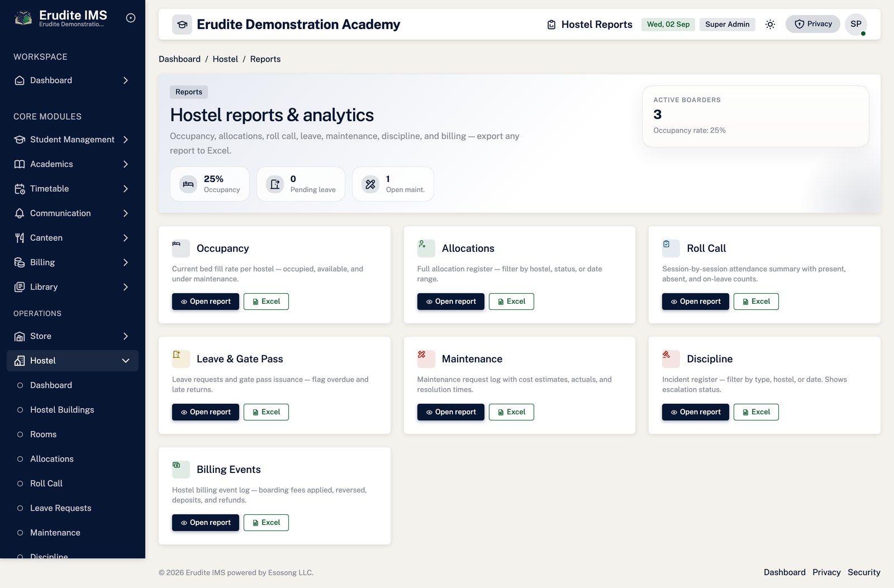Click the Hostel Reports clipboard icon
The height and width of the screenshot is (588, 894).
[551, 25]
